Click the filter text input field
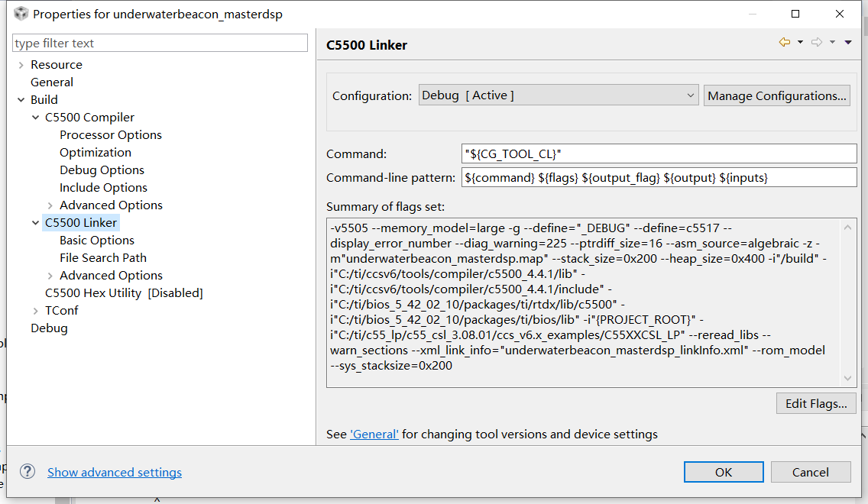The height and width of the screenshot is (504, 868). (160, 44)
